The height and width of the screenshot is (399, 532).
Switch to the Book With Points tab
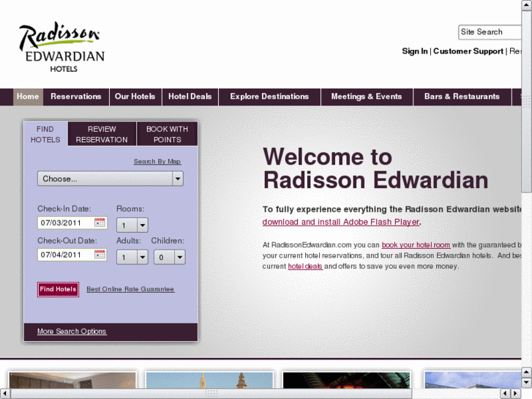(x=167, y=135)
